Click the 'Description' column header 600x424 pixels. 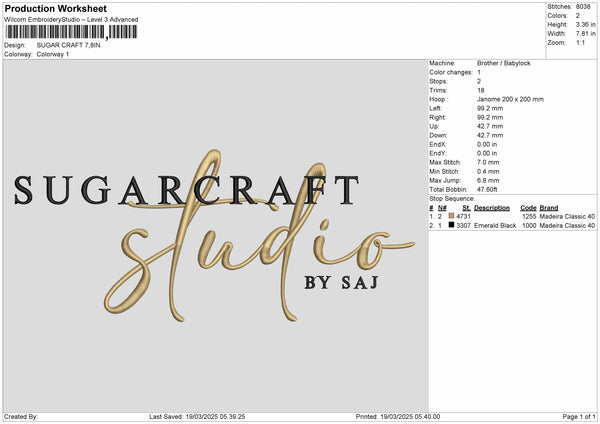pyautogui.click(x=491, y=208)
